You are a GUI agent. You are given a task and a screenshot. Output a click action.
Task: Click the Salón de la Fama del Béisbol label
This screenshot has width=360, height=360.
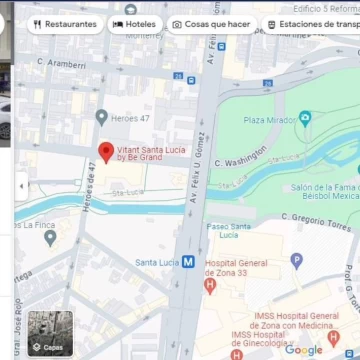[x=325, y=192]
